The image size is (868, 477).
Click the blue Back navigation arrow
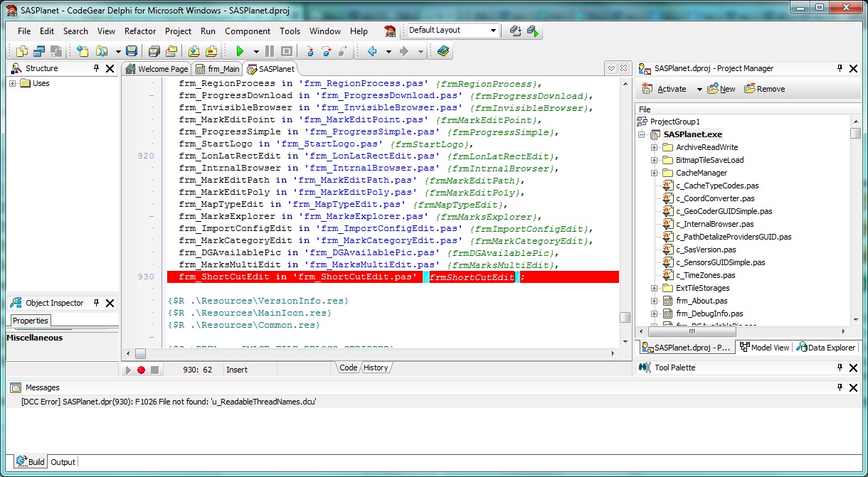tap(371, 51)
